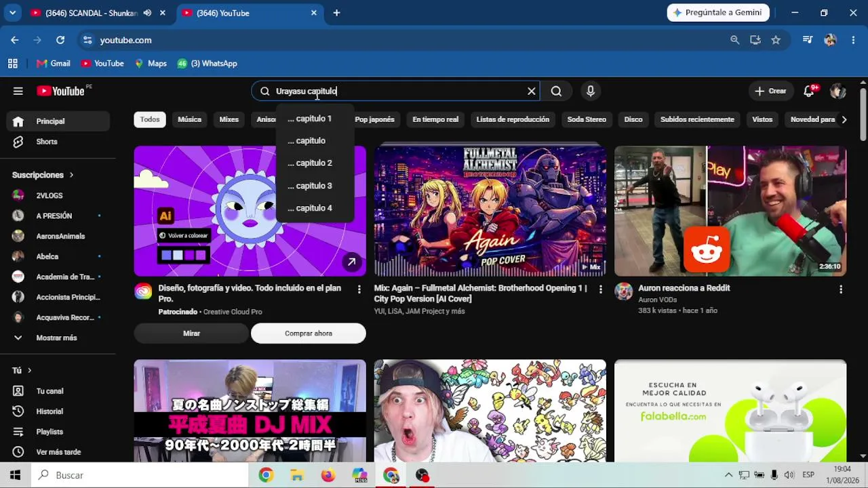Click Comprar ahora on the ad
The width and height of the screenshot is (868, 488).
coord(309,333)
